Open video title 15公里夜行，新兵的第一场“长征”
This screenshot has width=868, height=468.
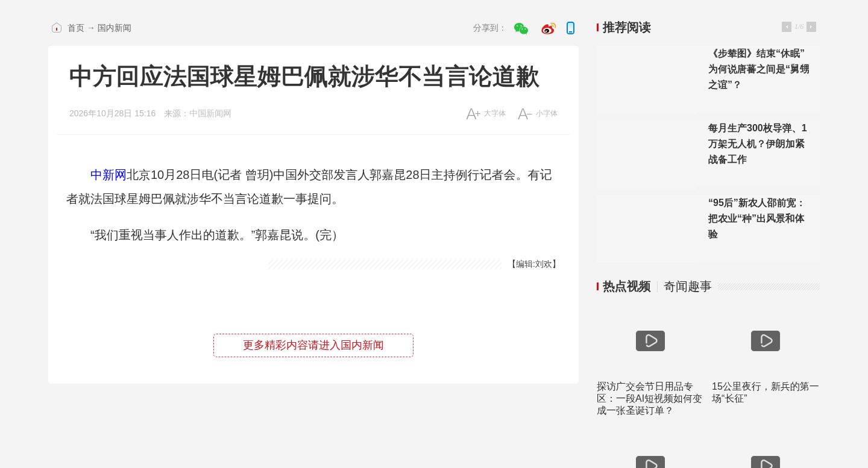coord(766,393)
